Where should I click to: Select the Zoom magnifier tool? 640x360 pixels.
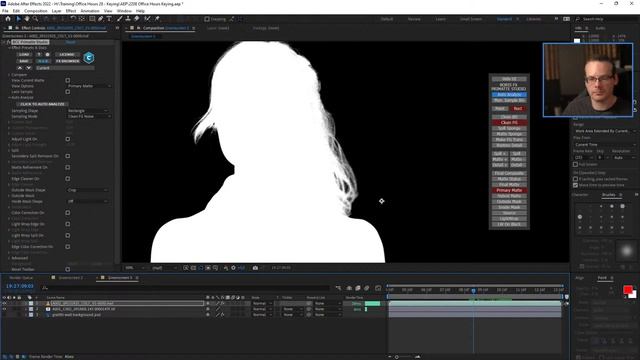coord(36,19)
